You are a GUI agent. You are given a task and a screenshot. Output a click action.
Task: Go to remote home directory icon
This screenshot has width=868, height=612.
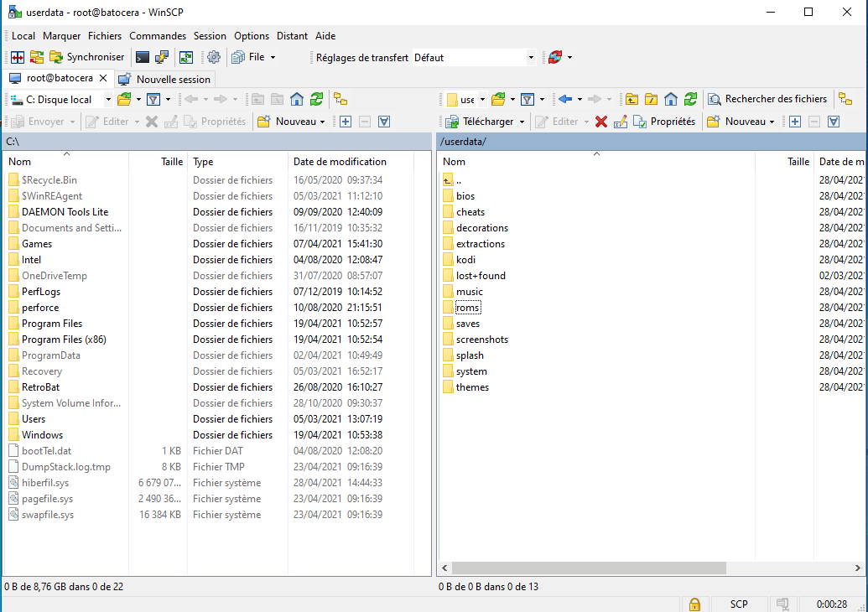(671, 100)
